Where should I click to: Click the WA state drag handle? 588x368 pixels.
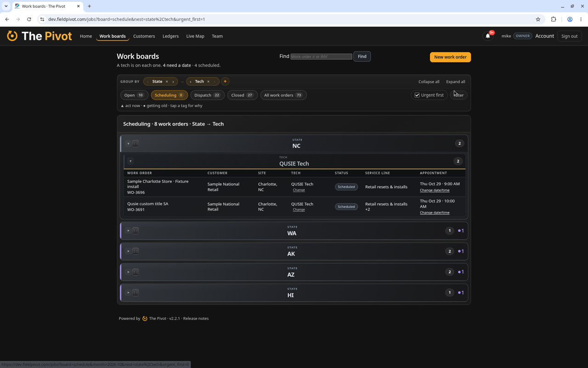(x=136, y=230)
